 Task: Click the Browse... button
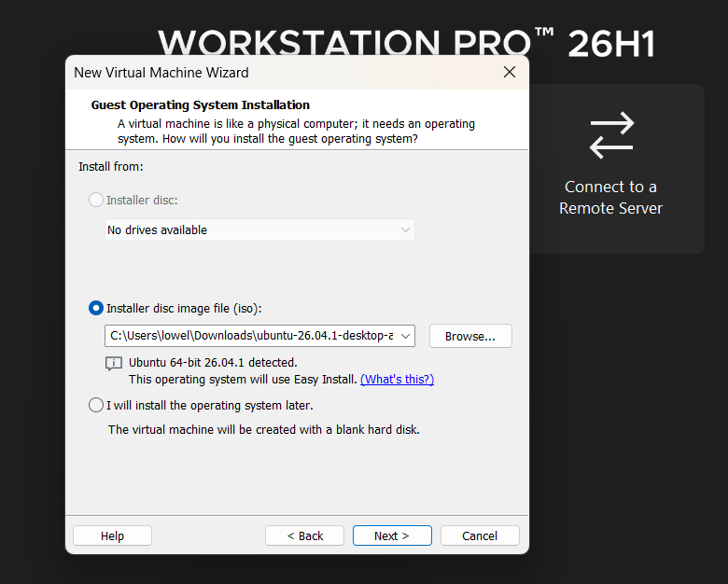[470, 336]
